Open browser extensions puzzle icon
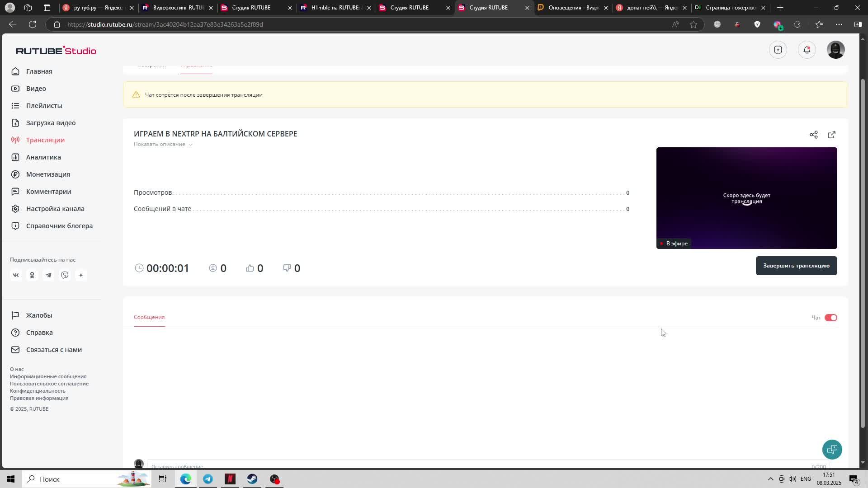 coord(797,24)
